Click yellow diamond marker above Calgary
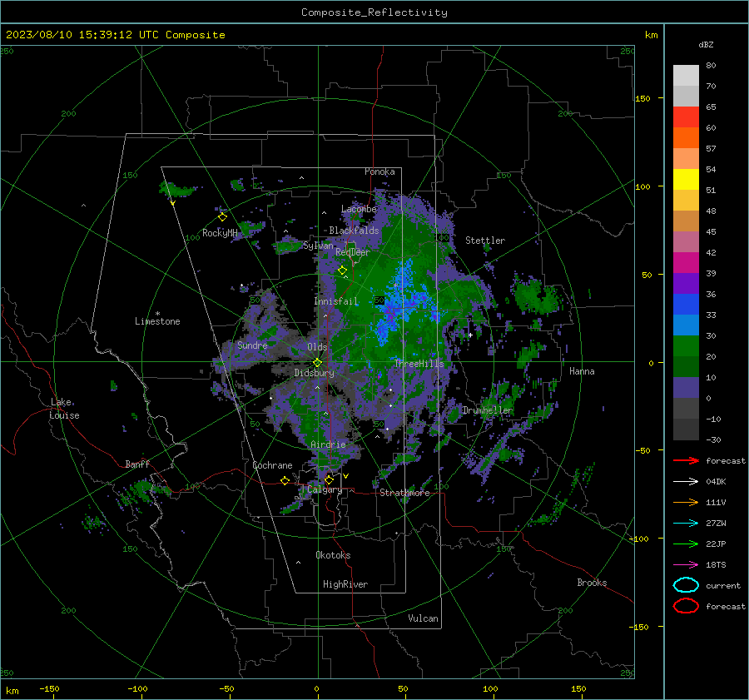 coord(329,479)
